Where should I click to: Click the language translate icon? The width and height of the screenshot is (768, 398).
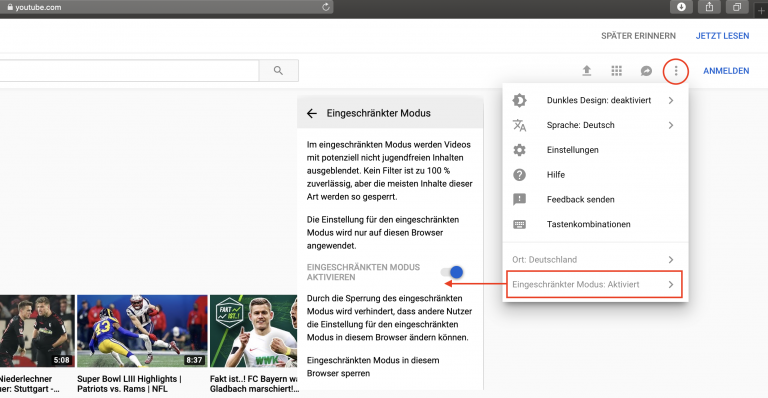click(519, 125)
